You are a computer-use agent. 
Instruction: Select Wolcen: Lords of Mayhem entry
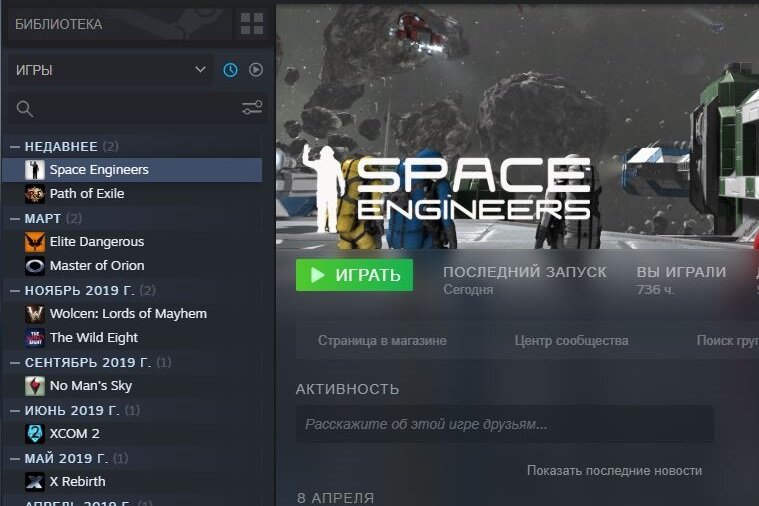(132, 314)
